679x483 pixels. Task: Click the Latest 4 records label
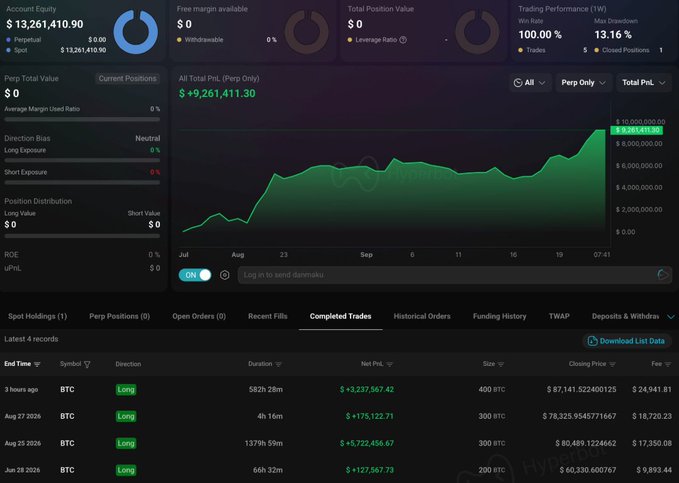31,339
